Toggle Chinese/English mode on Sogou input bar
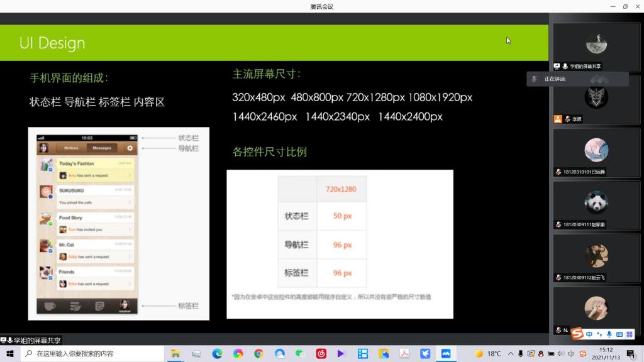Image resolution: width=644 pixels, height=362 pixels. pyautogui.click(x=589, y=334)
